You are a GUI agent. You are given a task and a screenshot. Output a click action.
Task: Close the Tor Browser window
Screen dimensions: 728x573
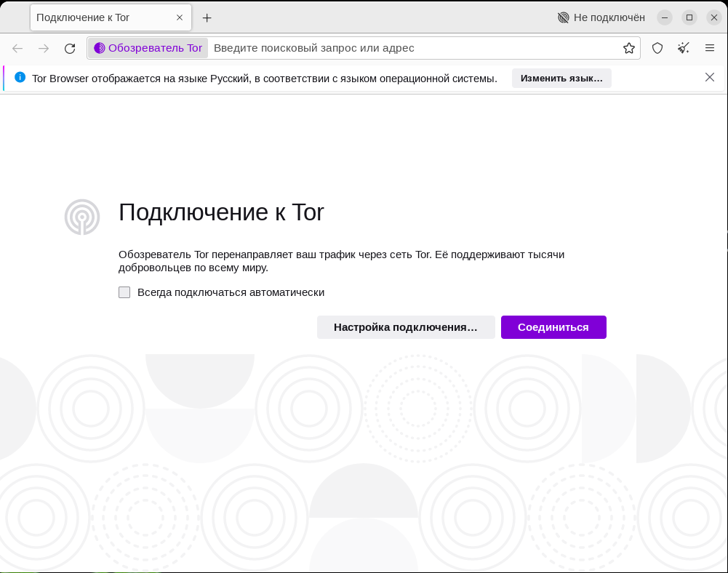[x=714, y=17]
